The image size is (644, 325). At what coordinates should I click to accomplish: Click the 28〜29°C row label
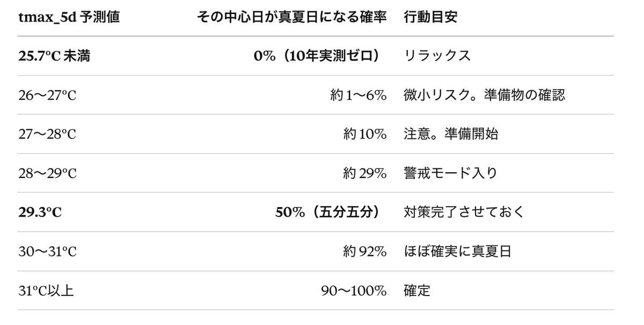(x=47, y=173)
